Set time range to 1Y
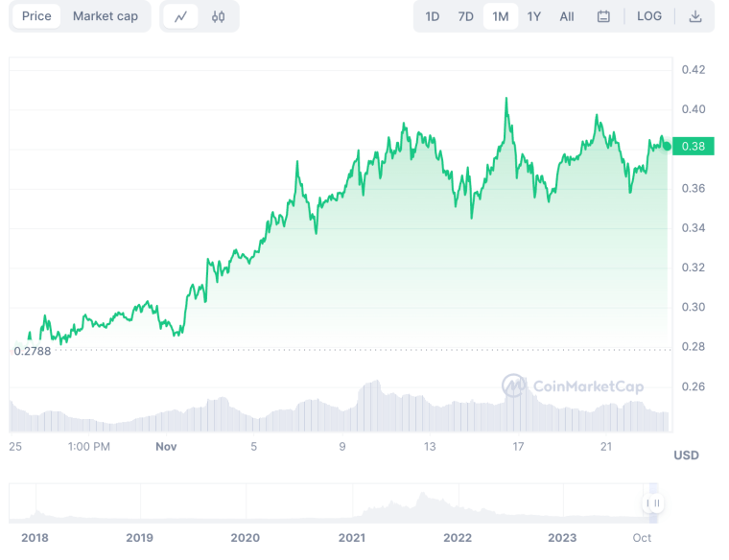 (533, 16)
